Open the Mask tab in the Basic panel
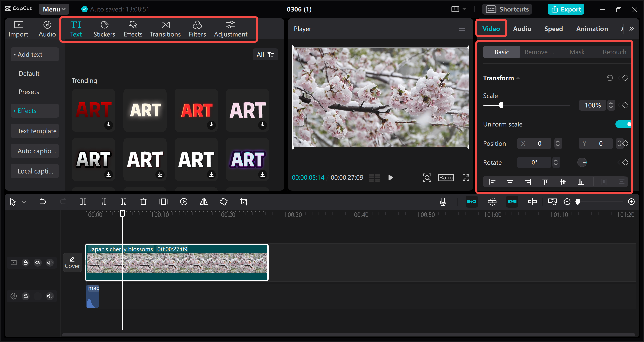The image size is (644, 342). click(577, 52)
